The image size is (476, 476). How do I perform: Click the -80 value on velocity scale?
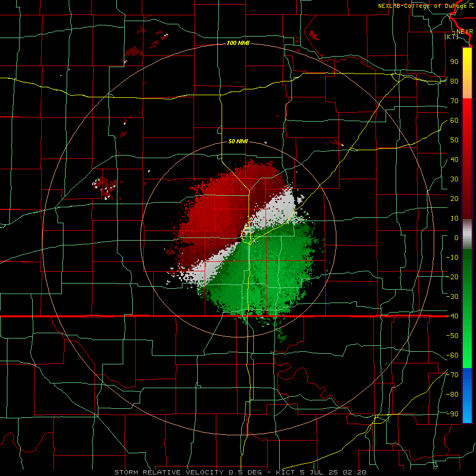point(452,395)
